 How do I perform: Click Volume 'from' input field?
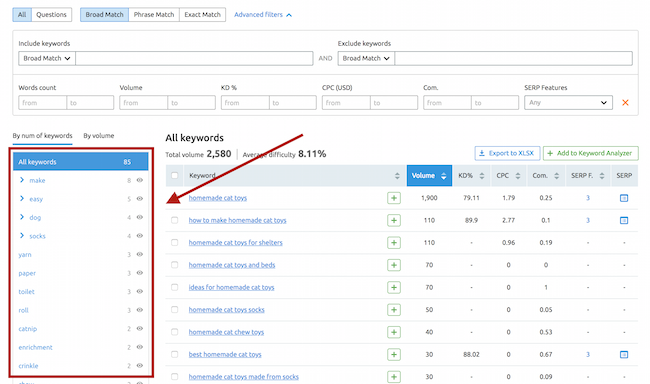tap(143, 102)
